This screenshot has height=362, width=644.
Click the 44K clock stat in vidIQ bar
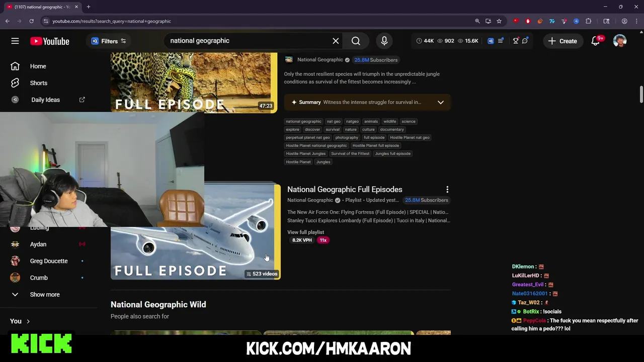(x=425, y=41)
